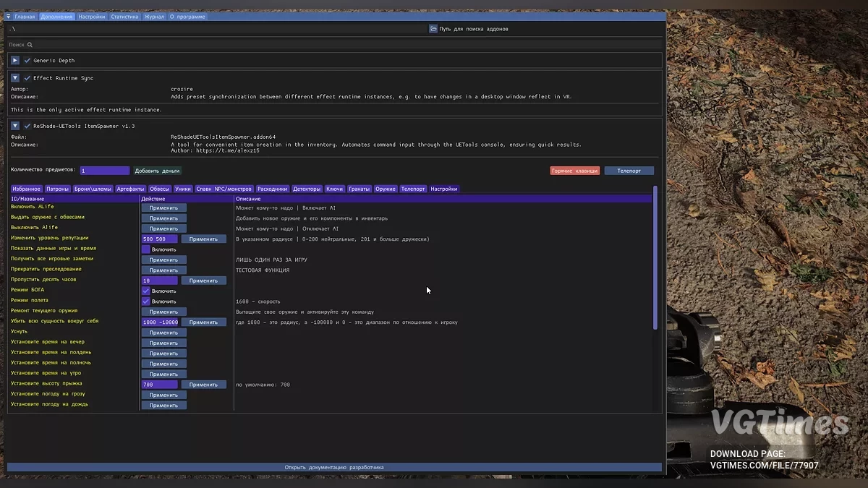Screen dimensions: 868x488
Task: Switch to the Настройки top menu tab
Action: pyautogui.click(x=91, y=17)
